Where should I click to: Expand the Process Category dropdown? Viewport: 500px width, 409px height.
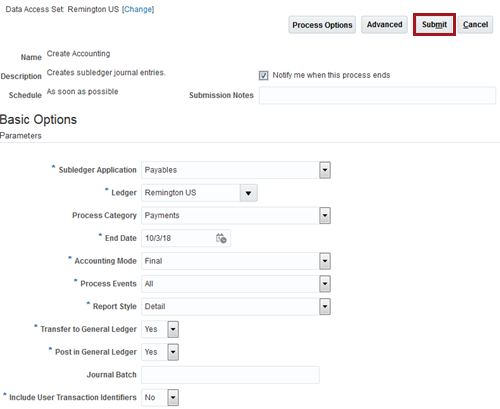pos(325,216)
